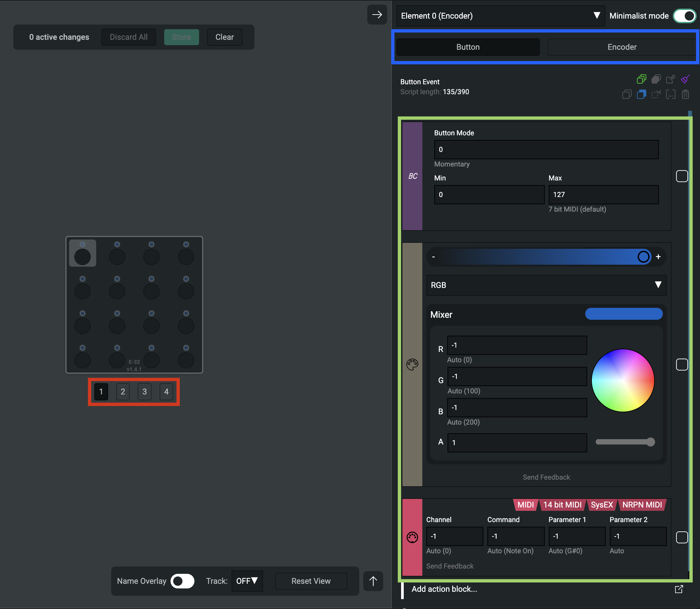Click the purple broom clear icon
Screen dimensions: 700x609
[x=685, y=79]
